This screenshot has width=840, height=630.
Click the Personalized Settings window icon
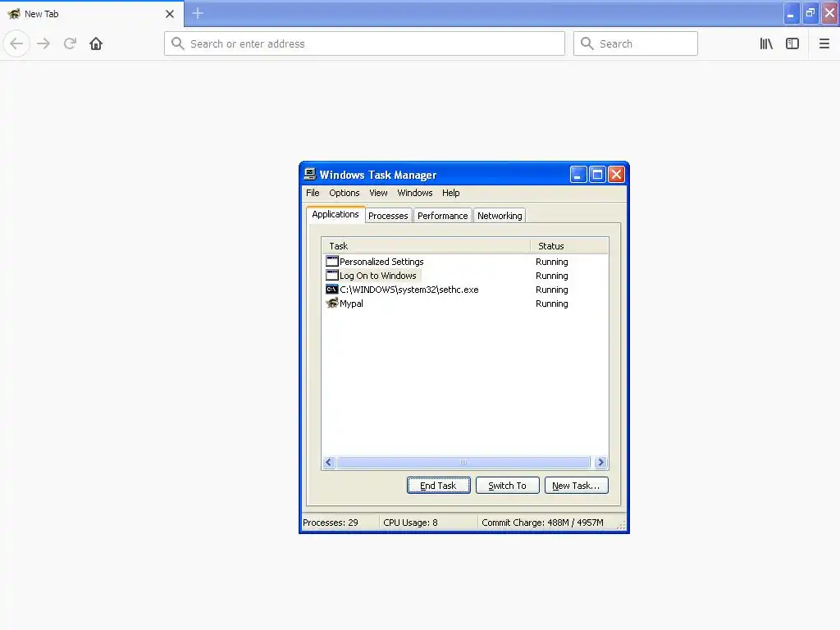coord(332,261)
